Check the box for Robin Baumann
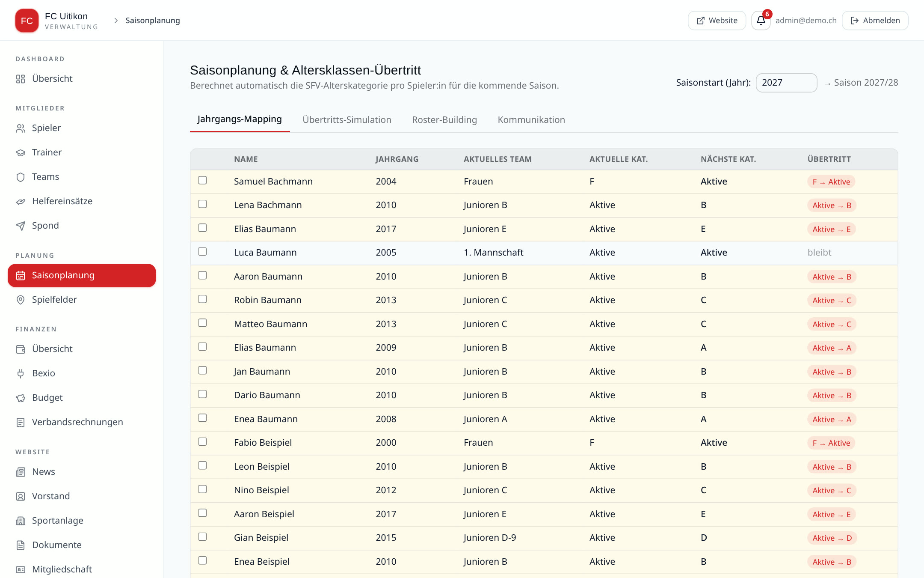 202,299
